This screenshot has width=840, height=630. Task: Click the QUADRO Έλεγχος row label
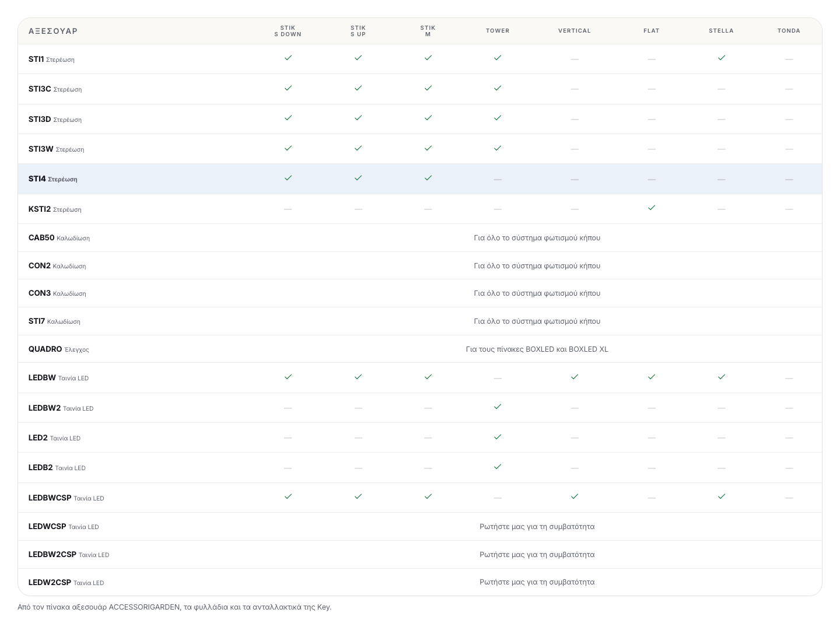[x=59, y=349]
